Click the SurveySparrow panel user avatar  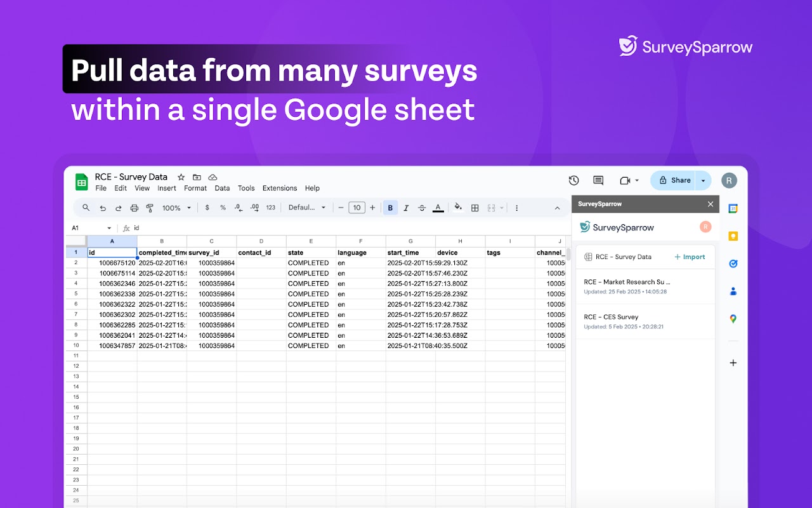pos(705,227)
